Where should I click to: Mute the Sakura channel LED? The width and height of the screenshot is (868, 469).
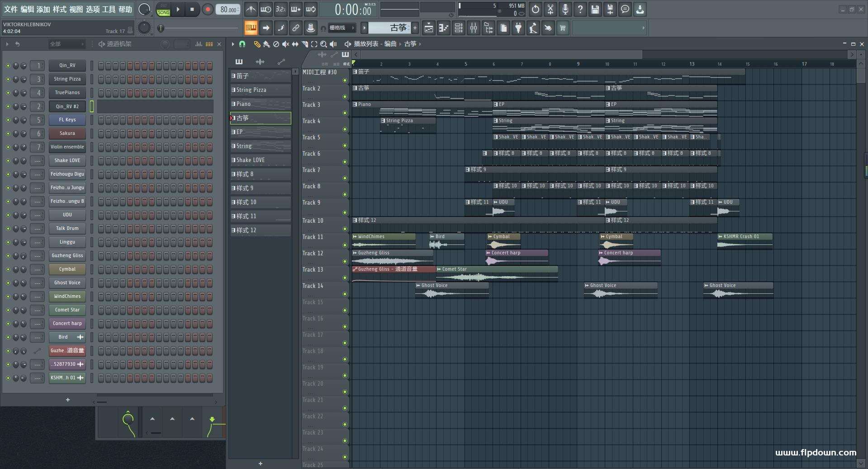coord(8,134)
